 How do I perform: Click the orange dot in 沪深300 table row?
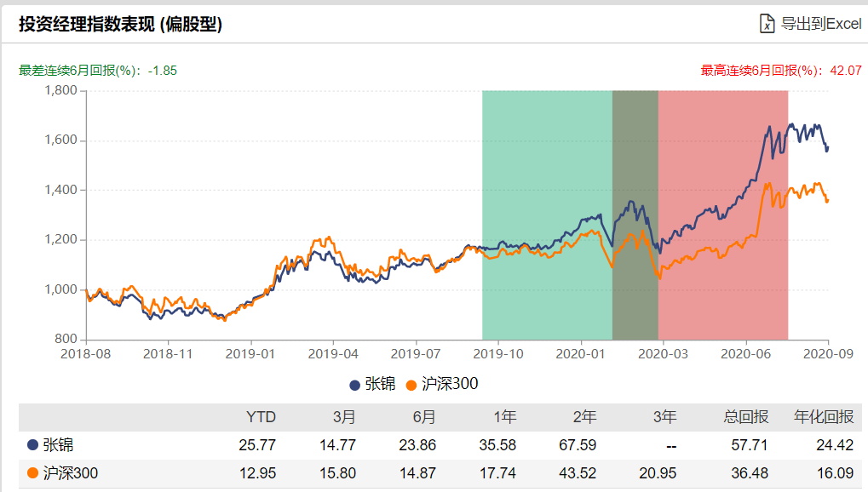click(32, 472)
